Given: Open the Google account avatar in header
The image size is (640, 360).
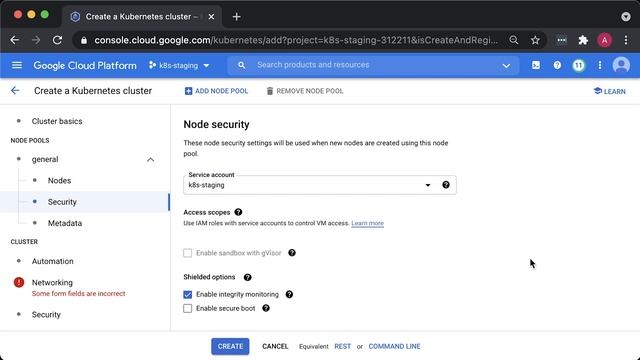Looking at the screenshot, I should (621, 65).
